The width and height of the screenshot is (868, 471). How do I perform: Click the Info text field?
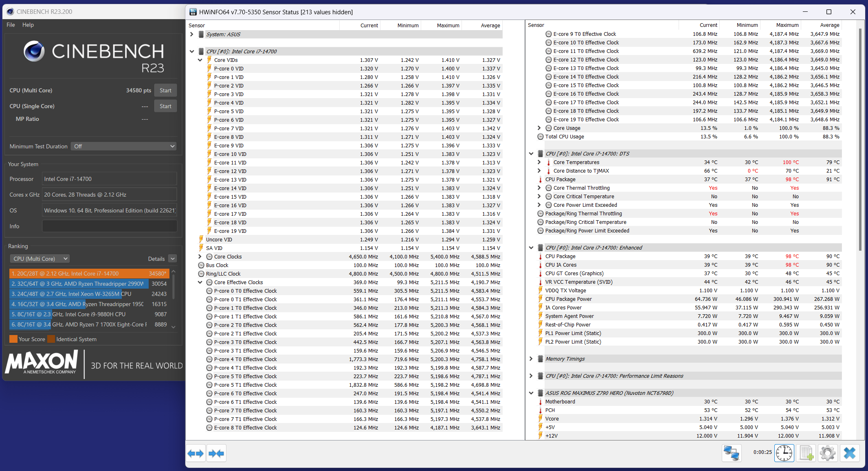tap(110, 226)
